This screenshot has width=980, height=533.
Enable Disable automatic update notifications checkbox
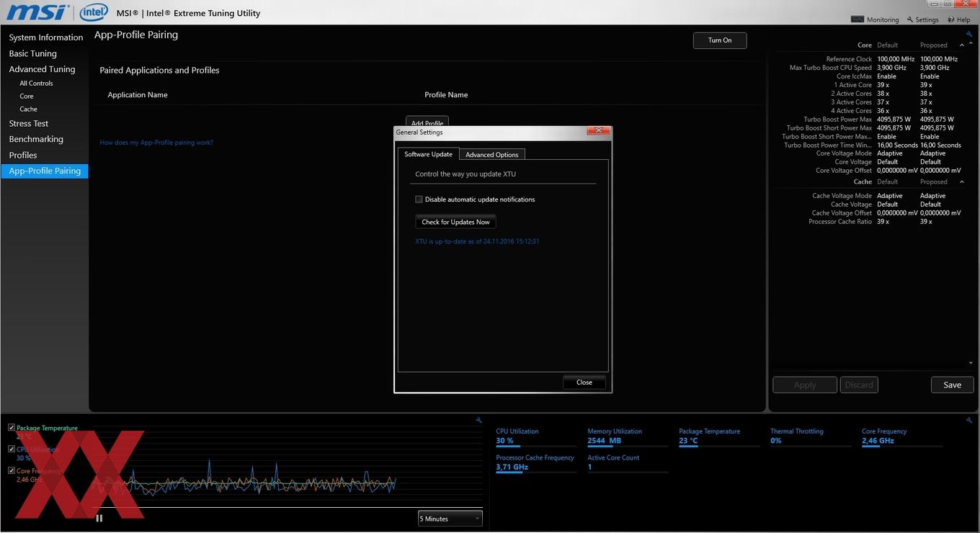(x=419, y=200)
